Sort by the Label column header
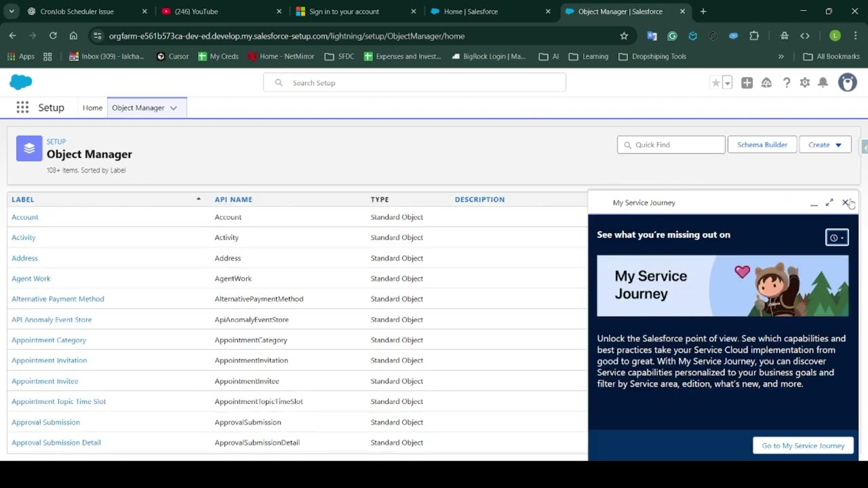Screen dimensions: 868x488 point(22,199)
